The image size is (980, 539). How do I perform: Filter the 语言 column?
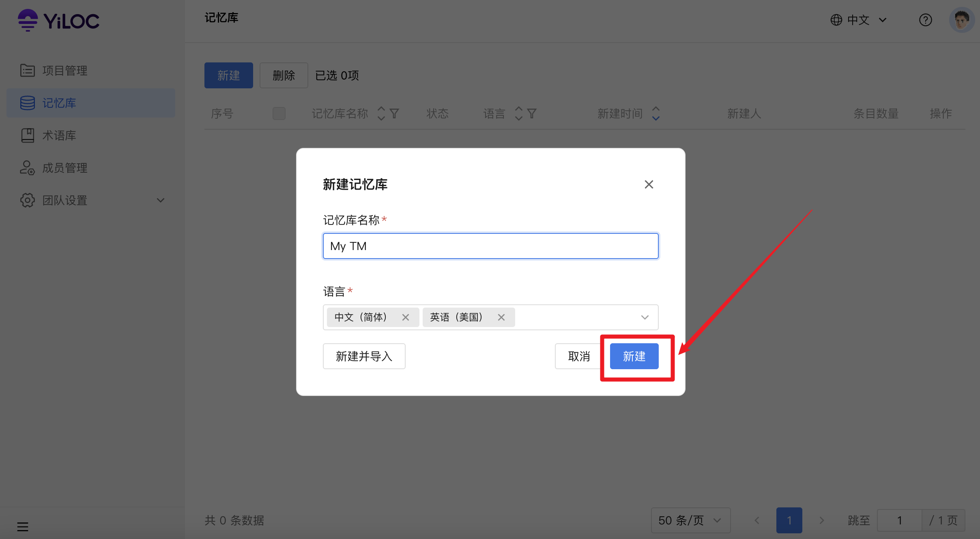(x=532, y=113)
